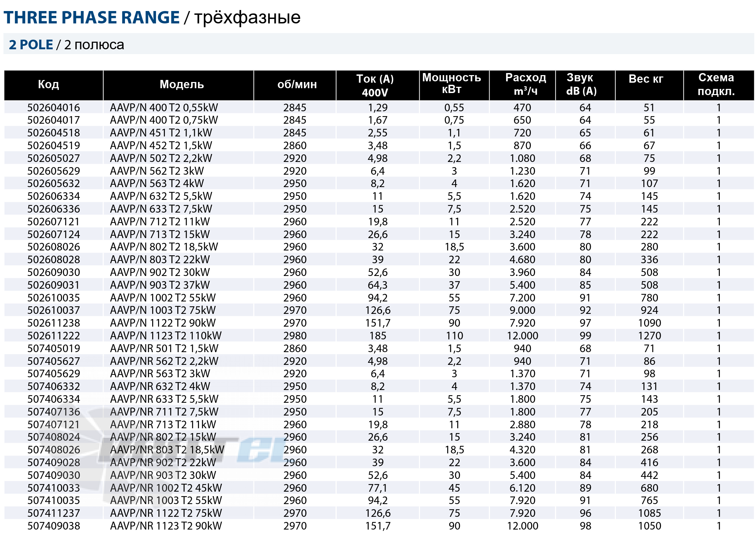The height and width of the screenshot is (533, 756).
Task: Click current value 77,1 in the 45kW row
Action: pyautogui.click(x=378, y=488)
